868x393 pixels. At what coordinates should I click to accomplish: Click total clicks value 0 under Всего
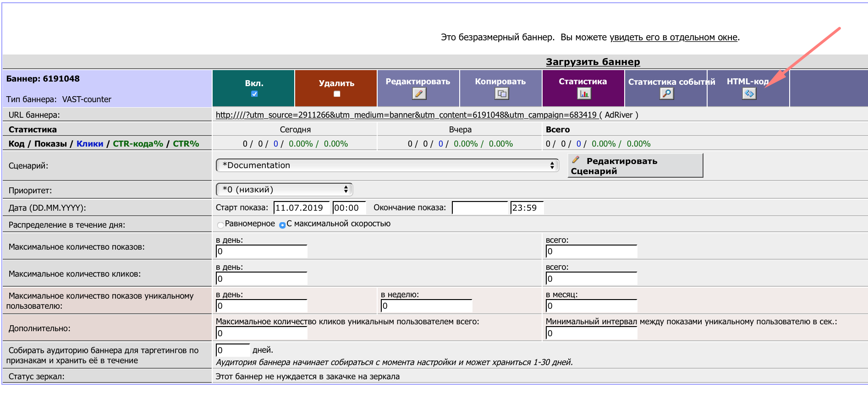pos(579,144)
